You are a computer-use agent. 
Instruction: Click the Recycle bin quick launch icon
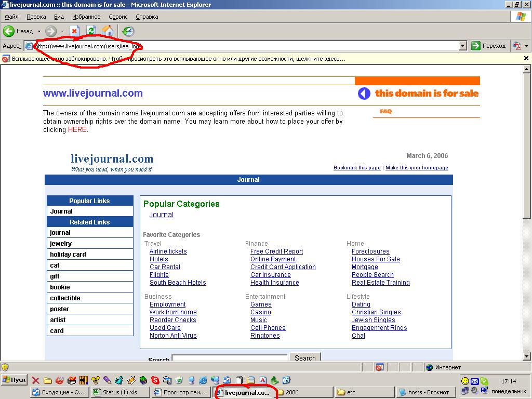(179, 380)
